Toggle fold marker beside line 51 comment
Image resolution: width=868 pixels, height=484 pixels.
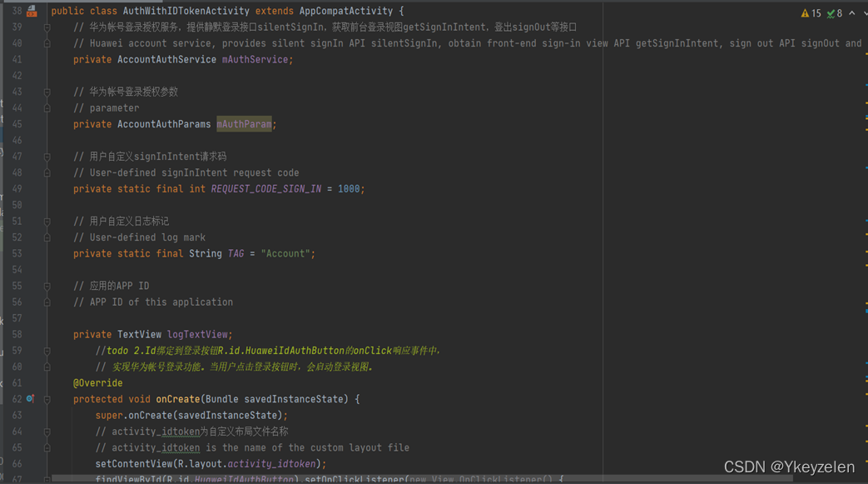pyautogui.click(x=47, y=222)
